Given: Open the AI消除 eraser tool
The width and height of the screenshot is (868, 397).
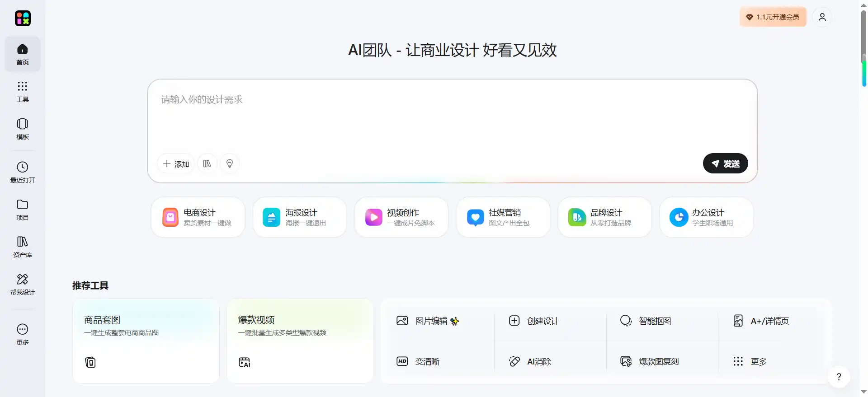Looking at the screenshot, I should [x=530, y=361].
